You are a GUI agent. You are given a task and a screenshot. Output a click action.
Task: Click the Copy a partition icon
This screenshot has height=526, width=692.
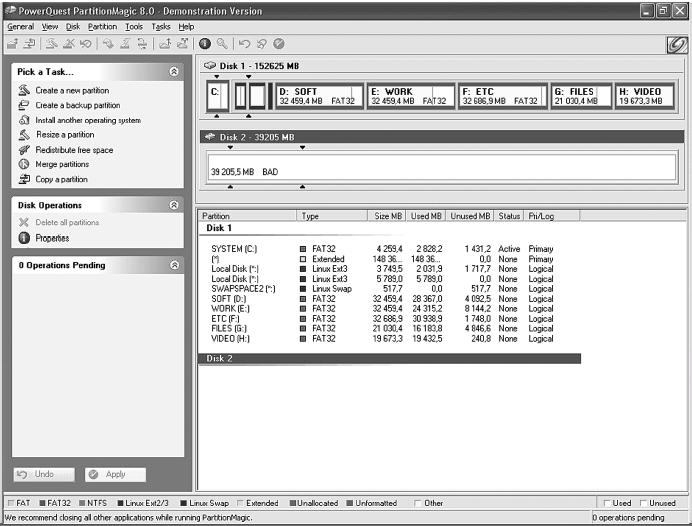[x=24, y=179]
